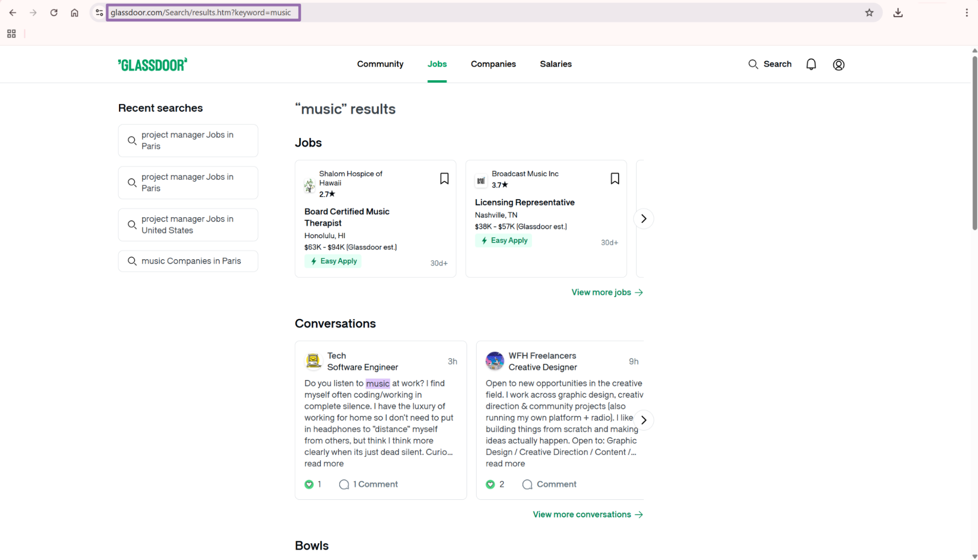Open Glassdoor Search button
Image resolution: width=978 pixels, height=560 pixels.
tap(770, 64)
